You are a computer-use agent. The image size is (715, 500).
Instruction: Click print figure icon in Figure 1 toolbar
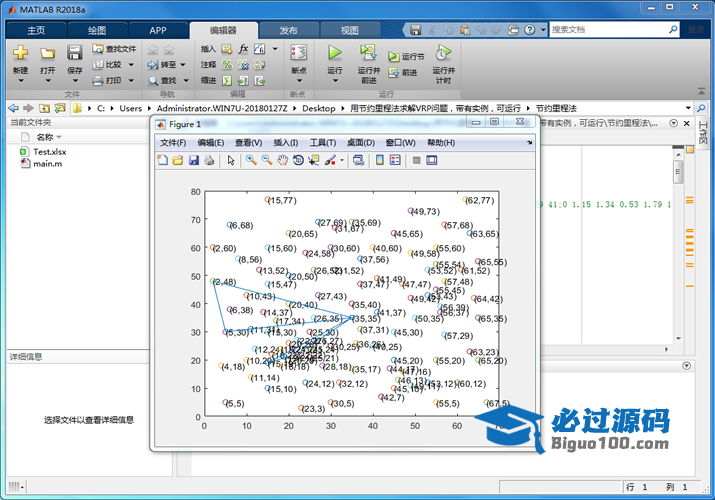click(x=209, y=160)
